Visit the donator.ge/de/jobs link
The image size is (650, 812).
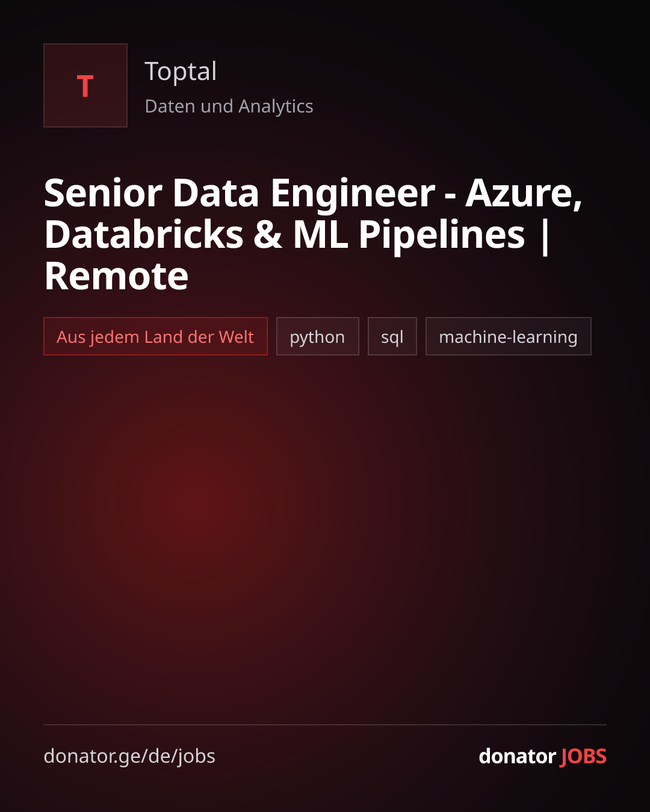[x=129, y=756]
